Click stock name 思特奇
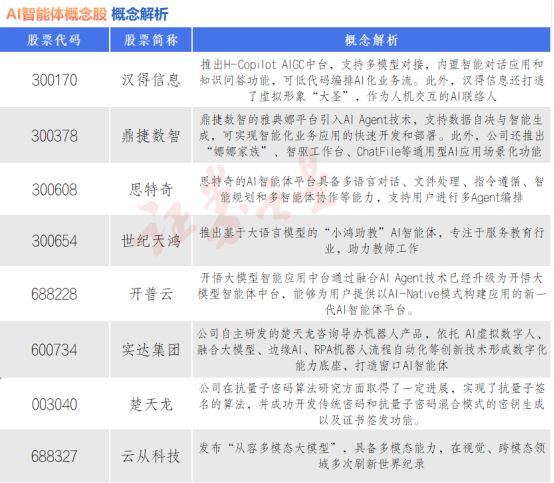This screenshot has width=554, height=483. pyautogui.click(x=151, y=190)
